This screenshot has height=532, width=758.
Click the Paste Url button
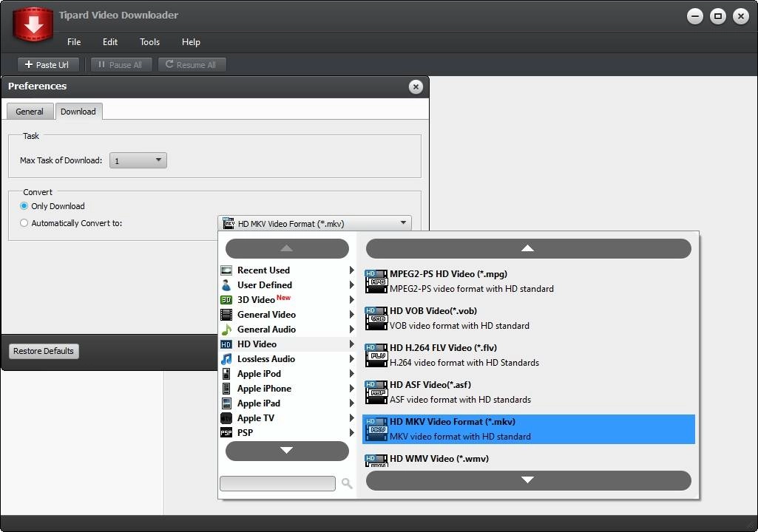48,65
